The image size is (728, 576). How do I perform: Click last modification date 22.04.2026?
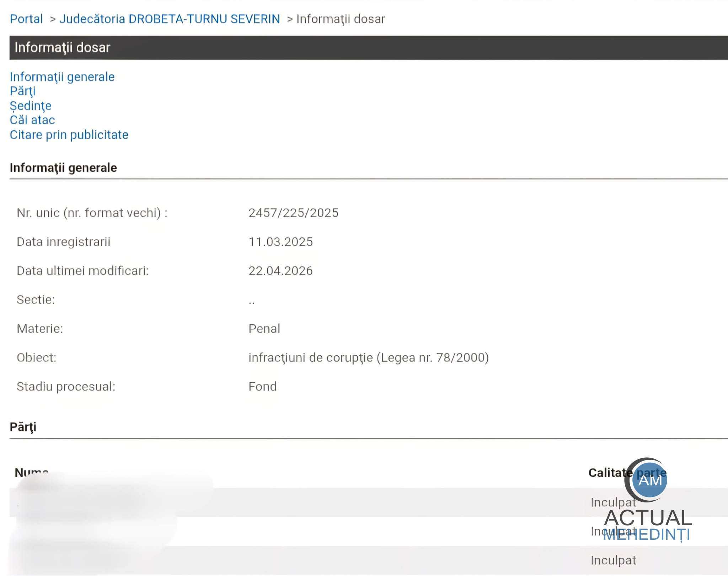280,271
